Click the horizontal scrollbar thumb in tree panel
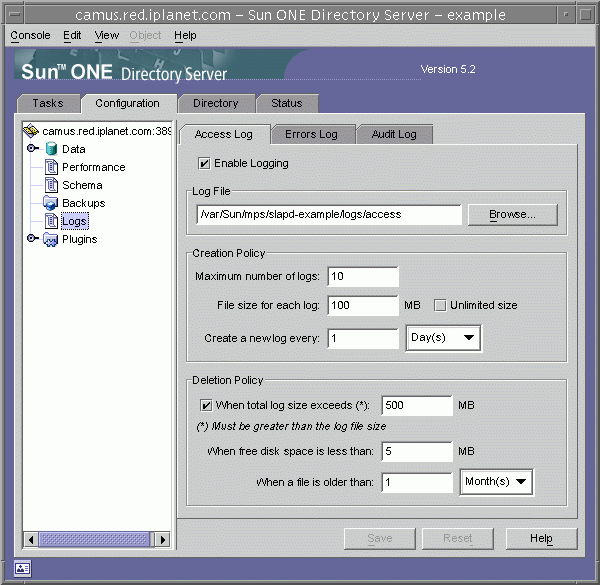This screenshot has width=600, height=585. (x=94, y=539)
